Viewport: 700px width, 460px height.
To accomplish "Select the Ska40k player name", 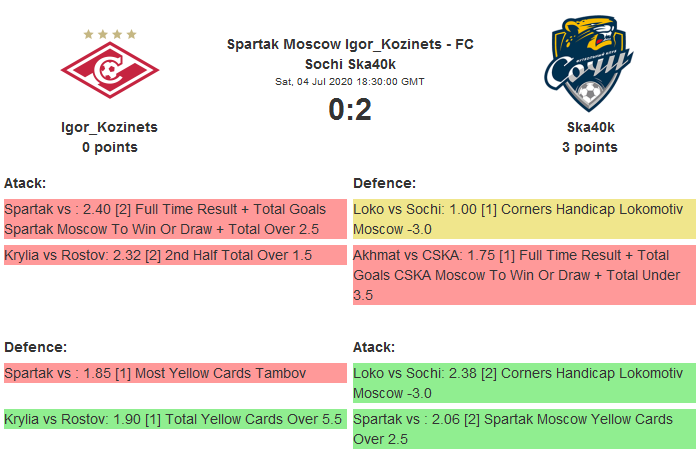I will tap(590, 127).
